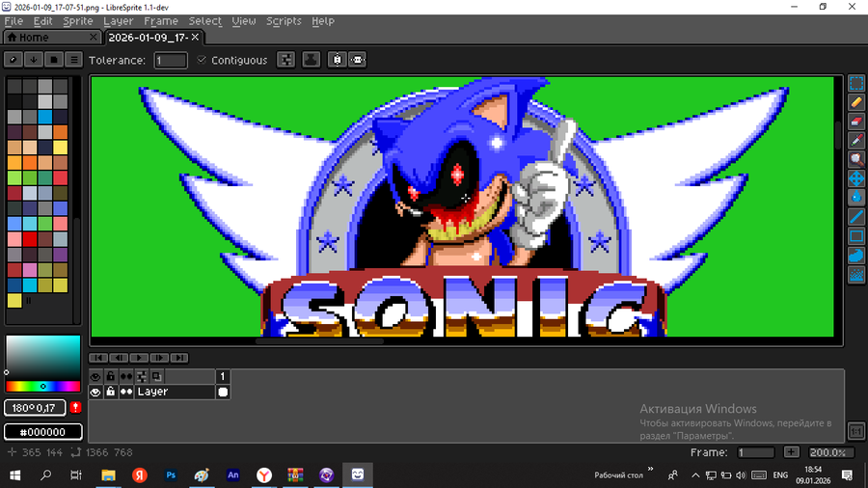This screenshot has height=488, width=868.
Task: Go to previous frame
Action: [x=119, y=358]
